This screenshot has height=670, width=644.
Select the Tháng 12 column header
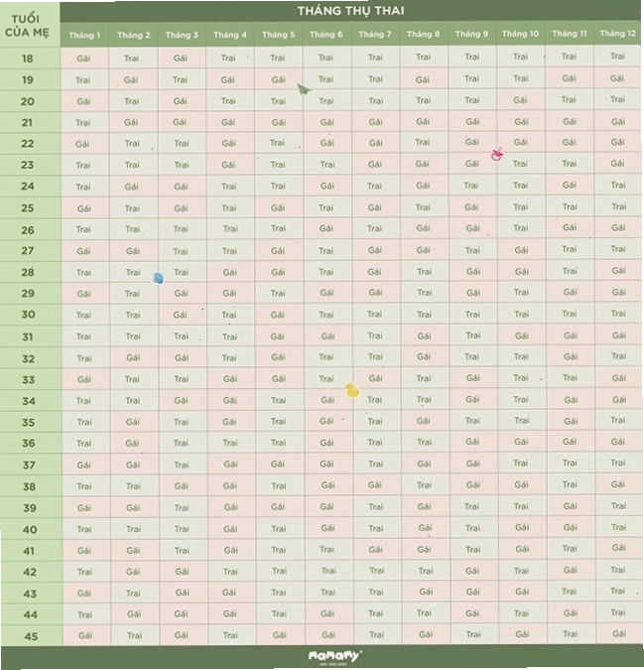tap(617, 34)
